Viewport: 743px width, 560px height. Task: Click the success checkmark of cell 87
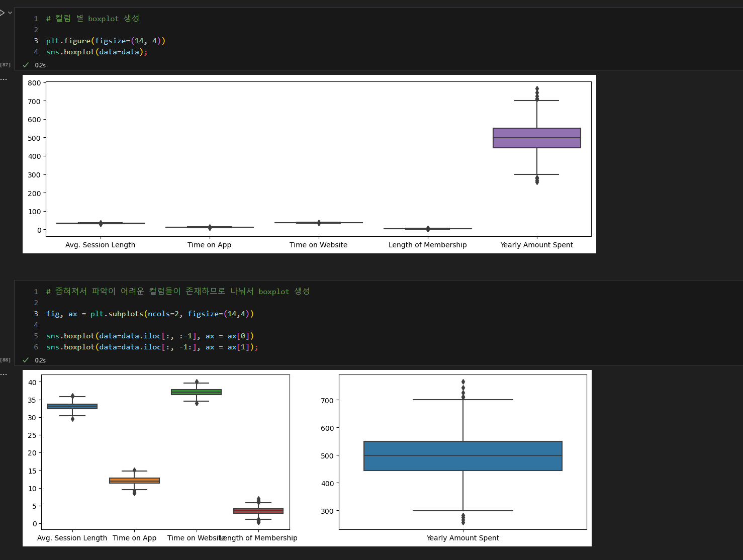tap(26, 65)
